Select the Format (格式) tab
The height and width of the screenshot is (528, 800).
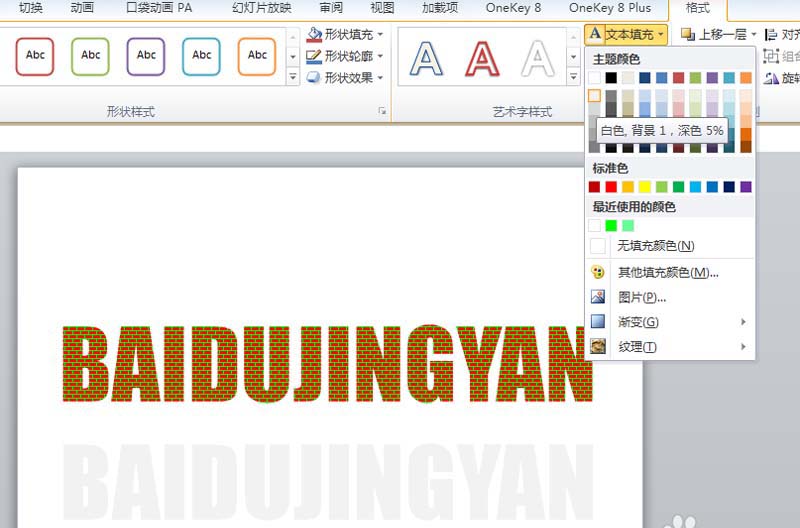point(697,8)
